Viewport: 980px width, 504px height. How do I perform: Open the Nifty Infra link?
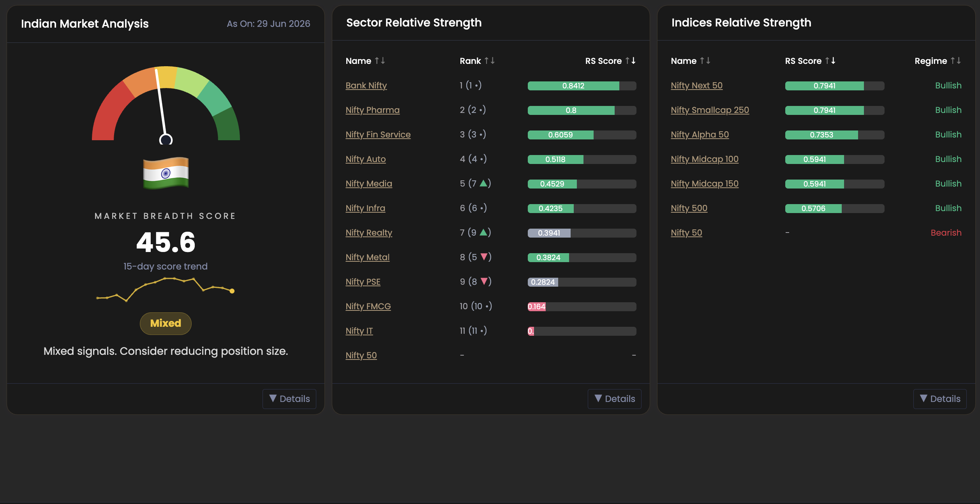365,208
